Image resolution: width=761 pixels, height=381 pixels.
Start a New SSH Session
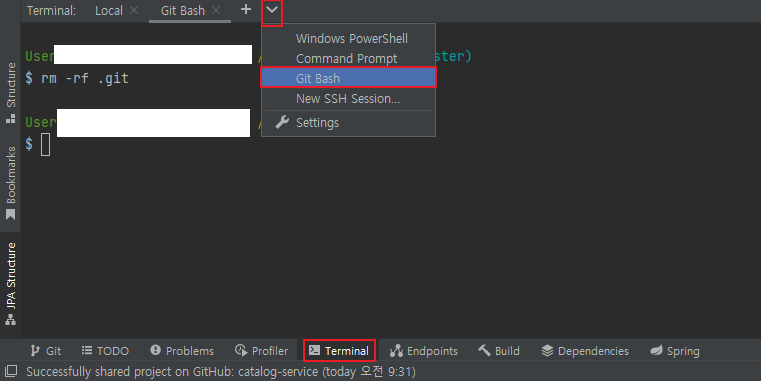click(348, 99)
